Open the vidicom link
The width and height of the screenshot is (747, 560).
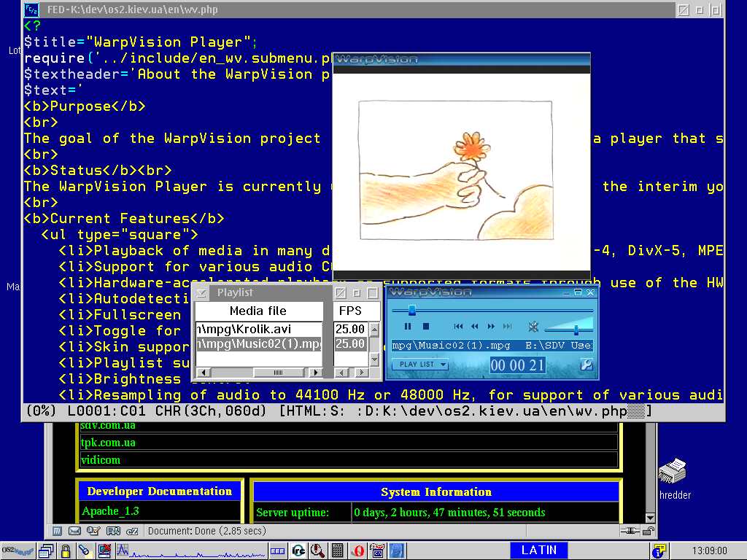(x=101, y=460)
